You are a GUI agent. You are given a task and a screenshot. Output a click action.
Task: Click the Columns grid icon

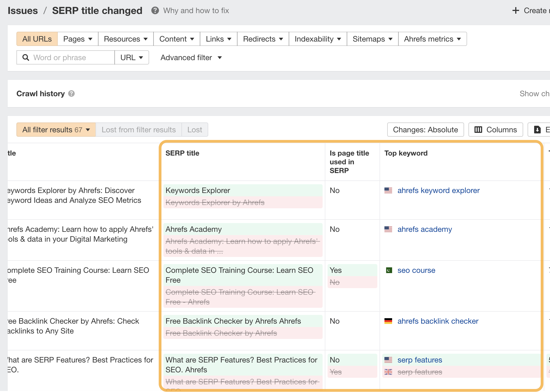(x=478, y=130)
